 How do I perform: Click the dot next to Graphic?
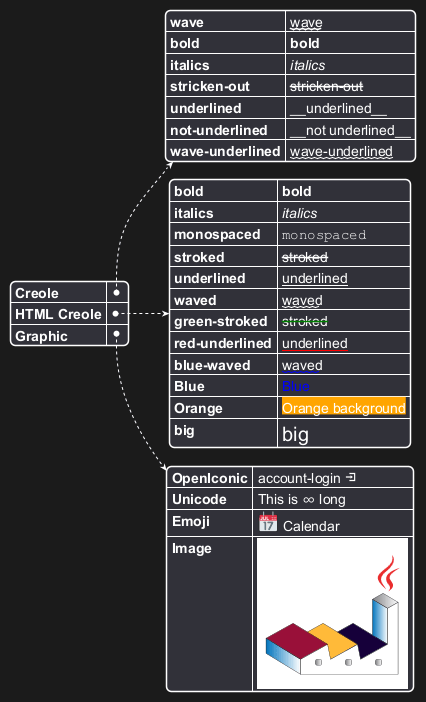pyautogui.click(x=117, y=334)
